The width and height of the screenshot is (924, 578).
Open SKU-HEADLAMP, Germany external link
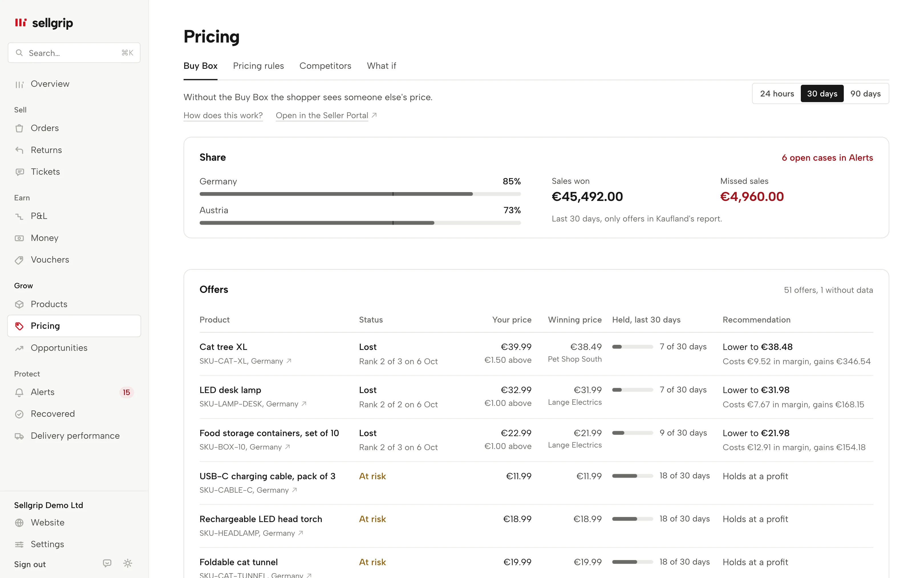[251, 533]
